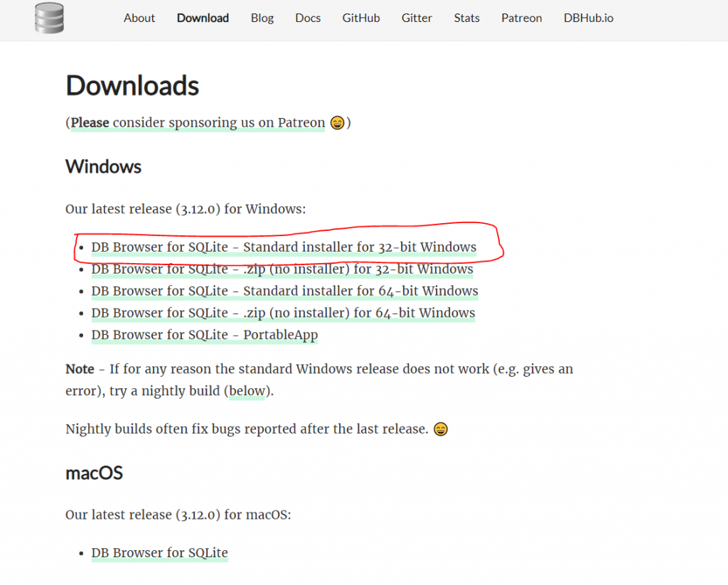Follow the sponsoring us on Patreon link
This screenshot has height=585, width=728.
[198, 122]
